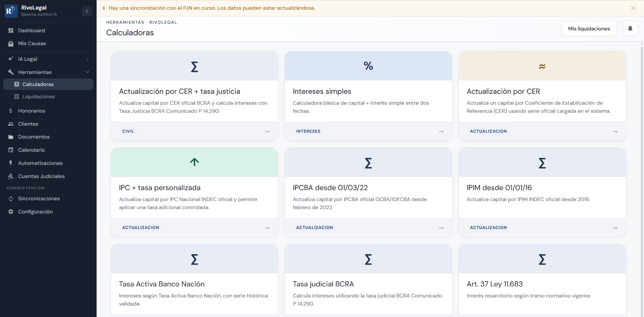Click percent icon on Intereses simples card
644x317 pixels.
click(x=368, y=66)
